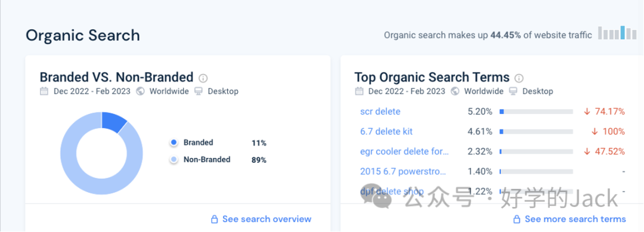Select Non-Branded legend dot
Image resolution: width=644 pixels, height=232 pixels.
174,159
